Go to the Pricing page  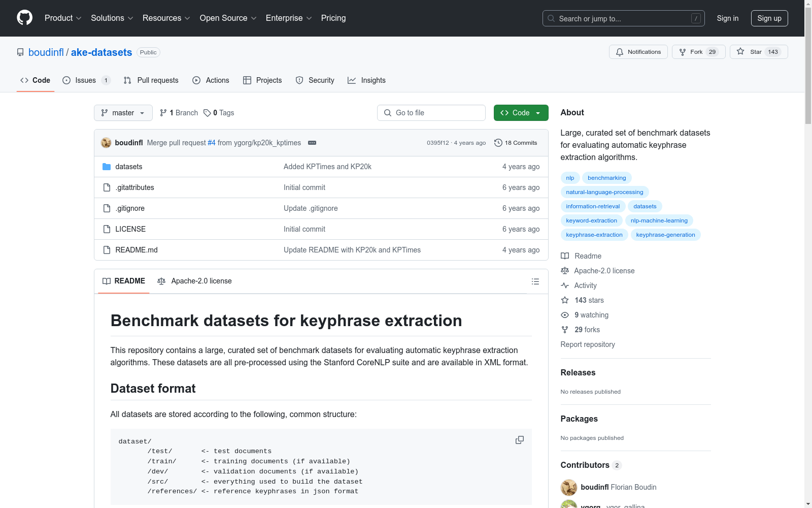(333, 18)
